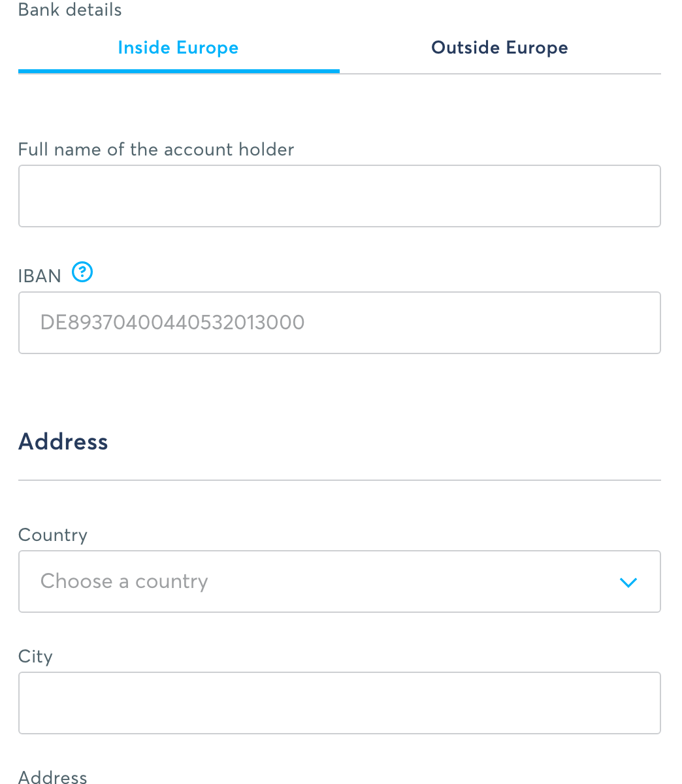Open the Choose a country dropdown
Image resolution: width=682 pixels, height=784 pixels.
click(340, 581)
